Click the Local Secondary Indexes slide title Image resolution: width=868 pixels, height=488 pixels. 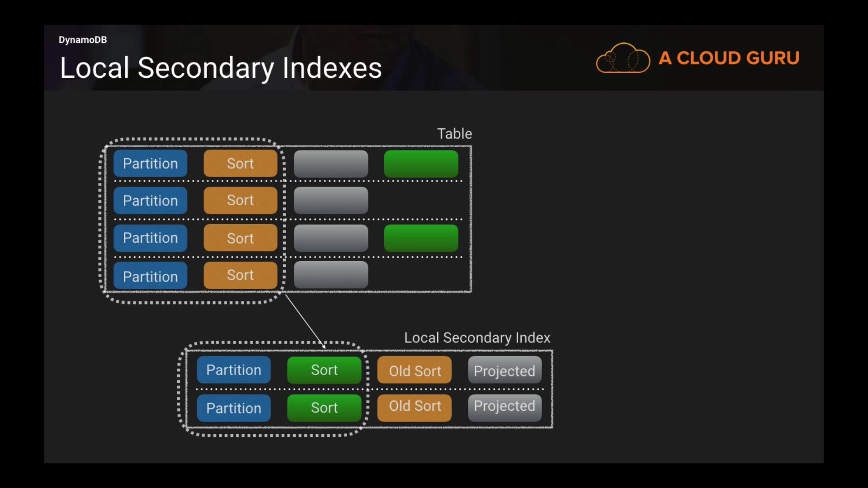coord(221,68)
